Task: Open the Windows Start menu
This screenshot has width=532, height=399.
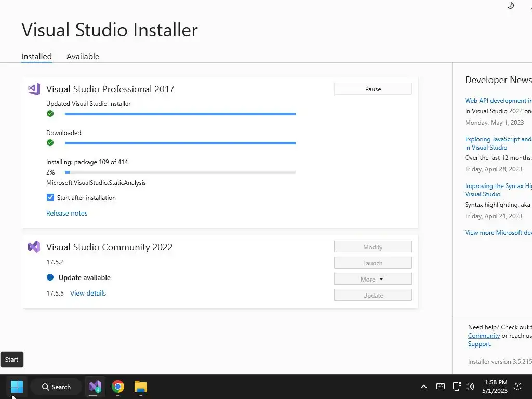Action: tap(17, 387)
